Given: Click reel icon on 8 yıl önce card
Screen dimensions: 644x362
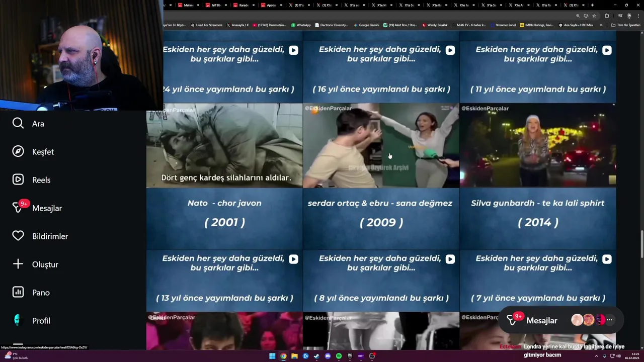Looking at the screenshot, I should click(450, 259).
